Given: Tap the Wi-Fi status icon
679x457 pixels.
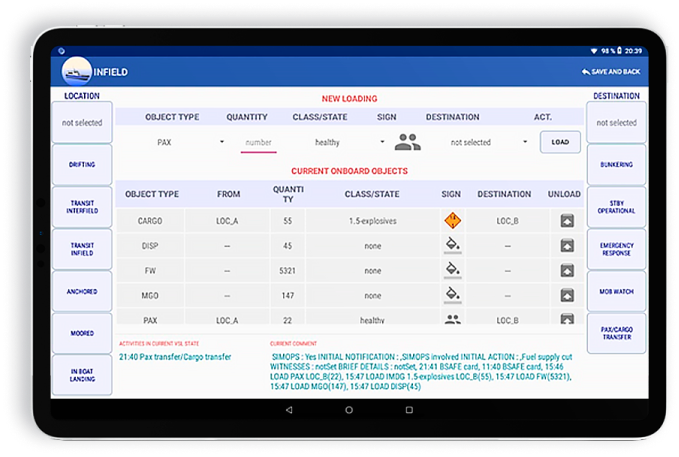Looking at the screenshot, I should (594, 51).
